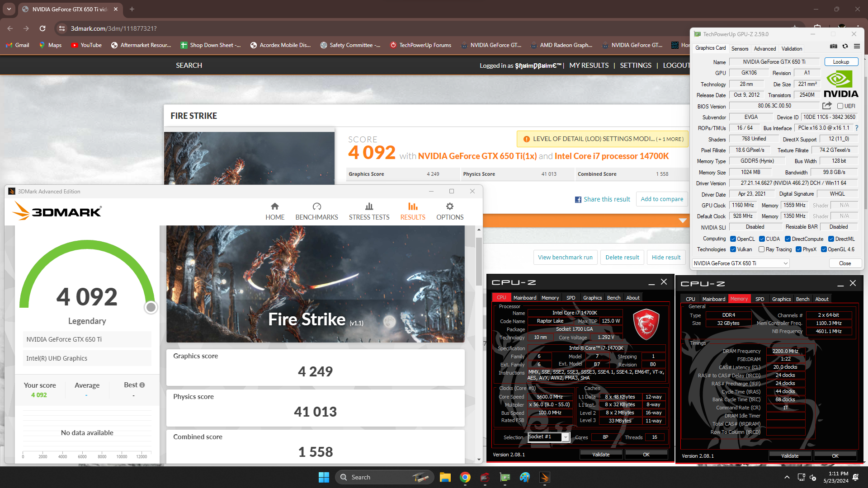868x488 pixels.
Task: Switch to Advanced tab in GPU-Z
Action: (x=765, y=48)
